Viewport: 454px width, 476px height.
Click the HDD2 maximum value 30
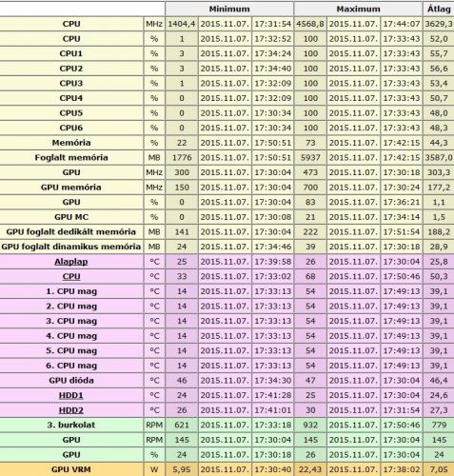310,410
